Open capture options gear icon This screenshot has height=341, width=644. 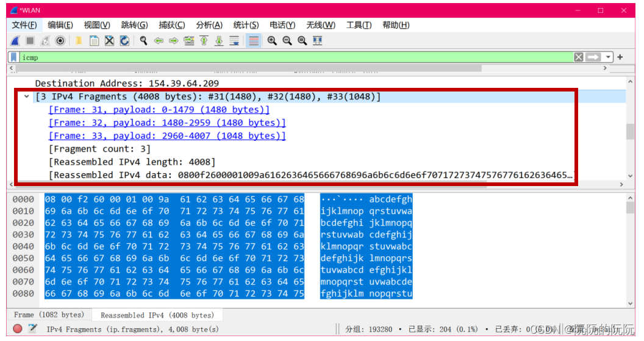tap(60, 41)
